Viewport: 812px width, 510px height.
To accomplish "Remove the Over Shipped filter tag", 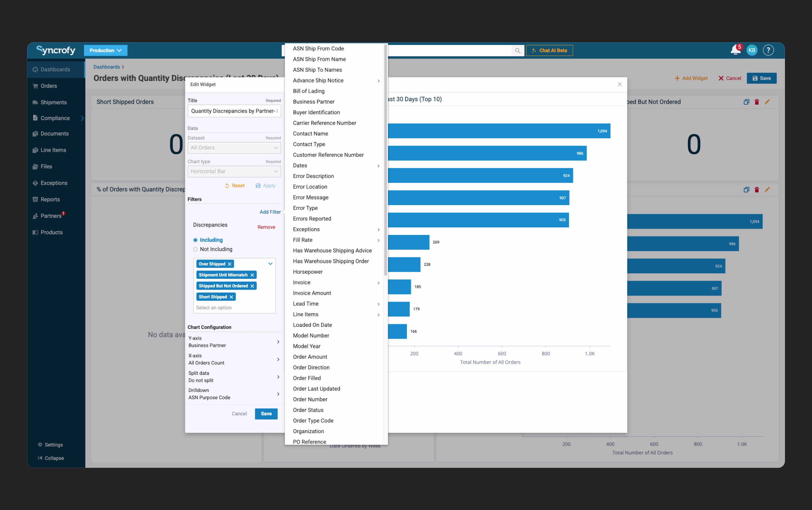I will click(x=230, y=264).
